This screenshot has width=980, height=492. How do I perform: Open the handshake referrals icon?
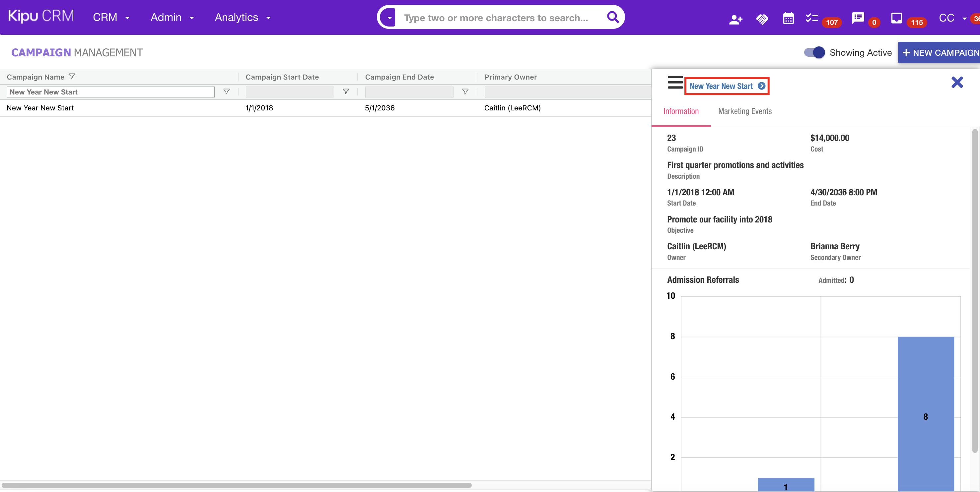coord(762,19)
